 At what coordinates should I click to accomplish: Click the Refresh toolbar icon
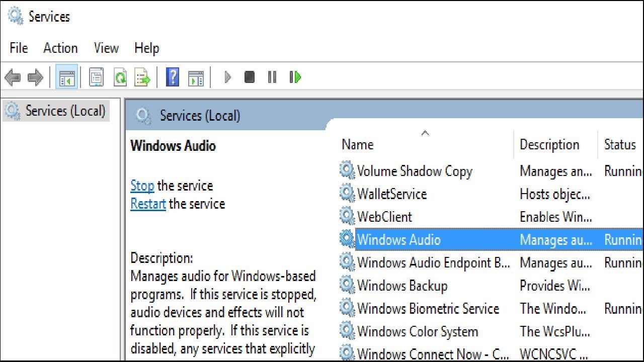point(120,77)
